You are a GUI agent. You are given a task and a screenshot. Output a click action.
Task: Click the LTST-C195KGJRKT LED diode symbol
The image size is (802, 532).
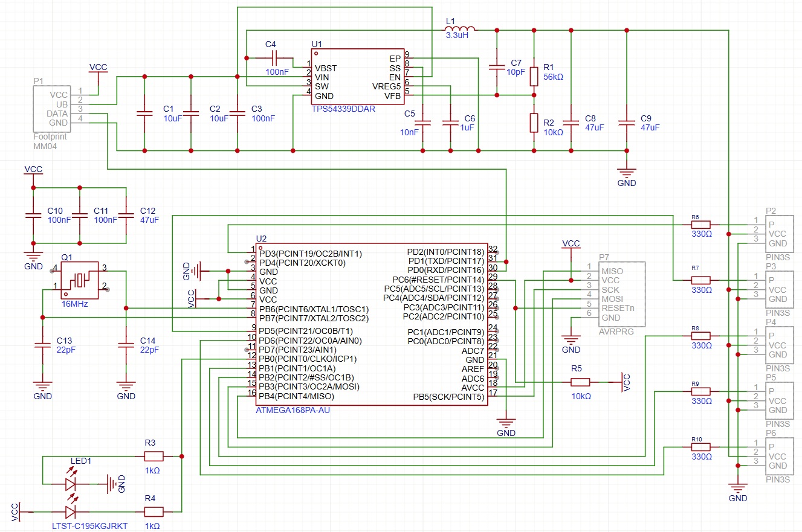[x=71, y=512]
